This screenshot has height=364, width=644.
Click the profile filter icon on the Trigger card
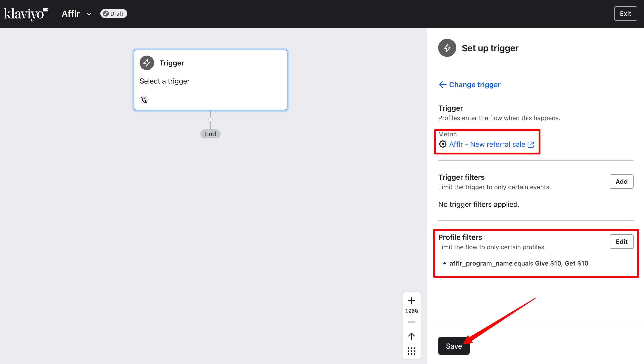144,100
